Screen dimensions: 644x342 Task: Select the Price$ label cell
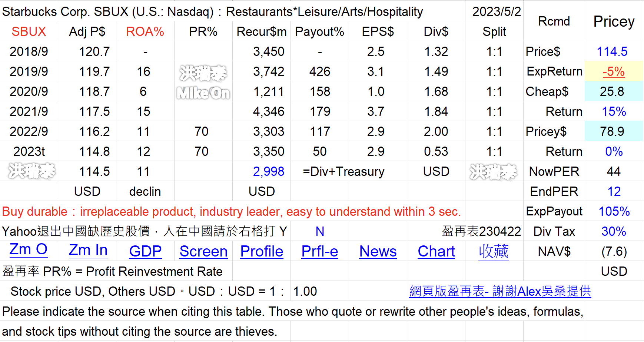(x=554, y=51)
